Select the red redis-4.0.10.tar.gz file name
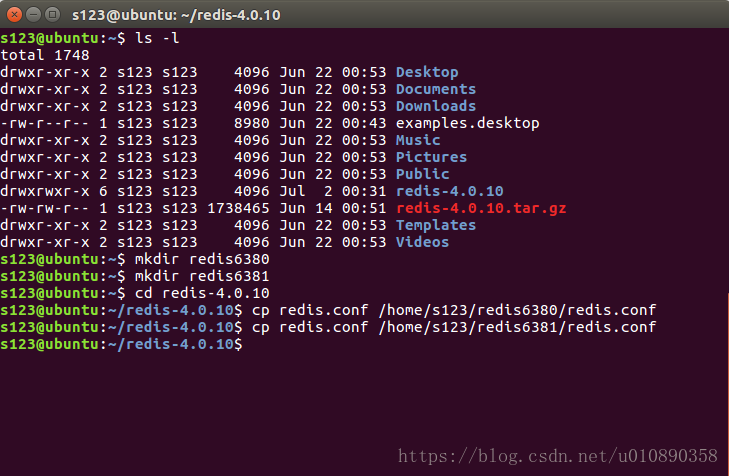Image resolution: width=729 pixels, height=476 pixels. (x=481, y=208)
